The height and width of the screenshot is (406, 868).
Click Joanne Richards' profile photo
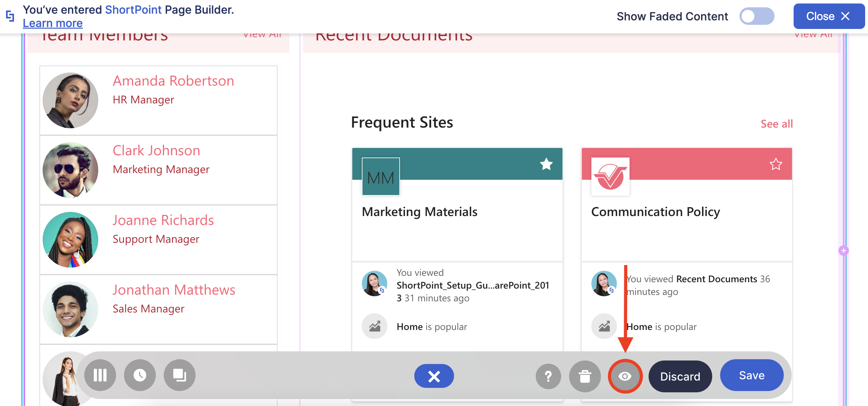click(x=70, y=240)
